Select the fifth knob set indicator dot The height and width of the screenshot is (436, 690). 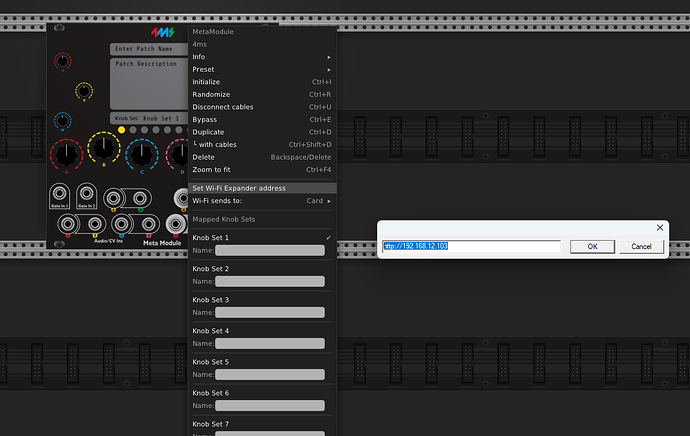pyautogui.click(x=167, y=130)
